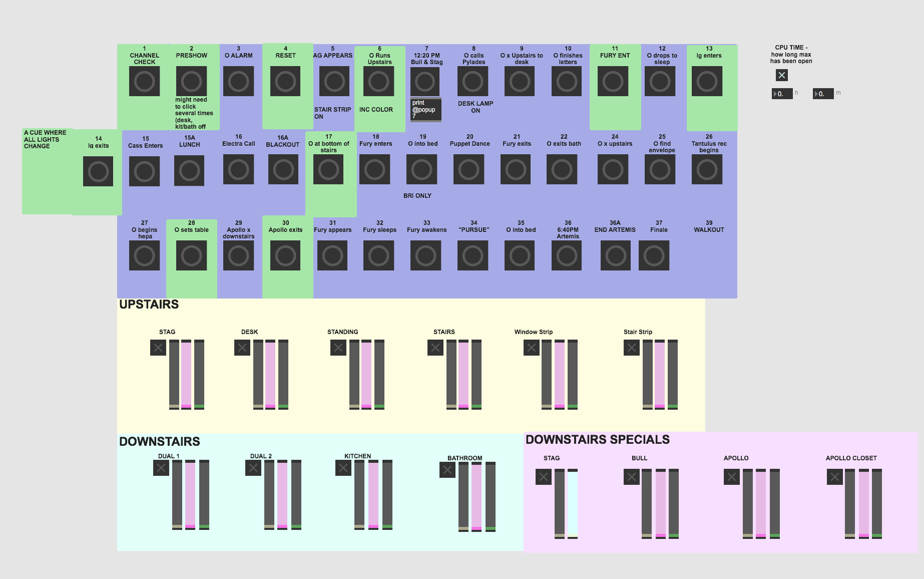Screen dimensions: 924x579
Task: Toggle the Window Strip light
Action: click(532, 348)
